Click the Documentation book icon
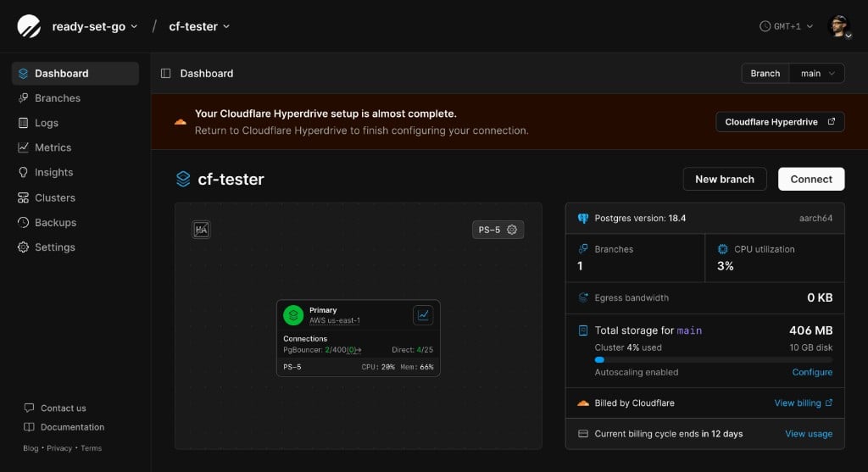Screen dimensions: 868x472 tap(30, 426)
